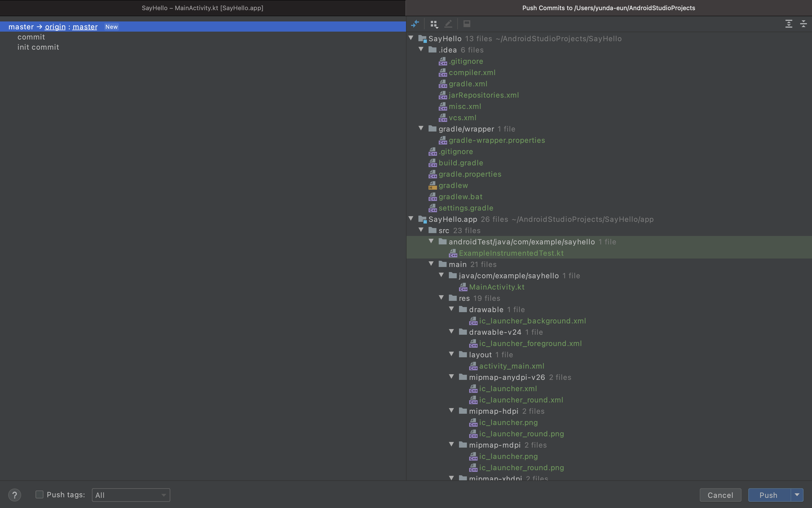
Task: Click the activity_main.xml file icon
Action: 473,366
